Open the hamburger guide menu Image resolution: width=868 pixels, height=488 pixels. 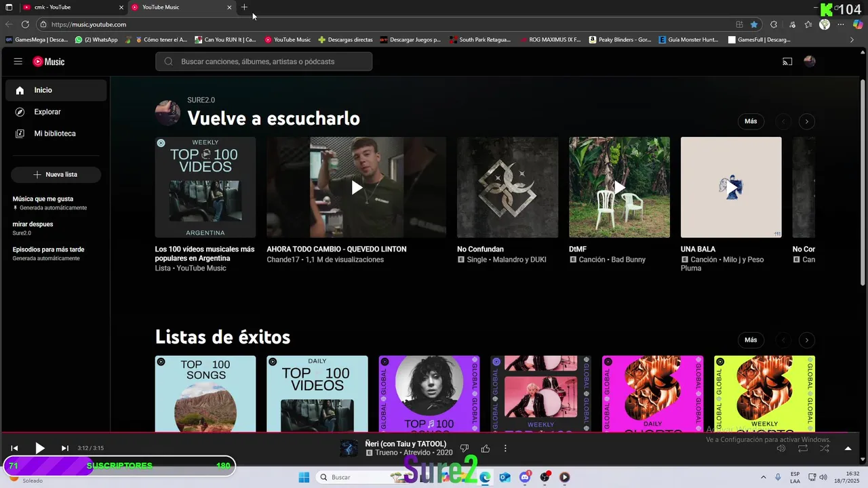pyautogui.click(x=18, y=62)
